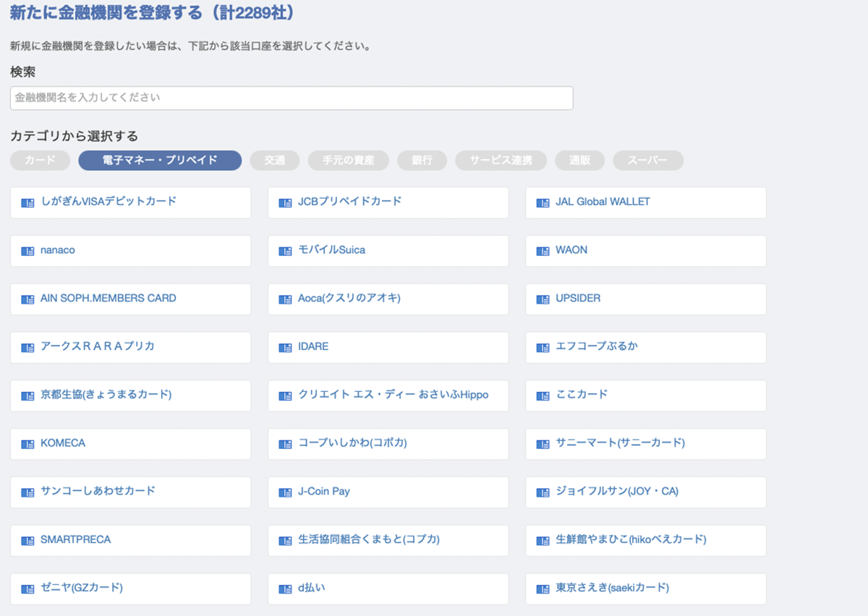868x616 pixels.
Task: Choose 生鮮館やまひこ(hikoべえカード)
Action: [x=646, y=540]
